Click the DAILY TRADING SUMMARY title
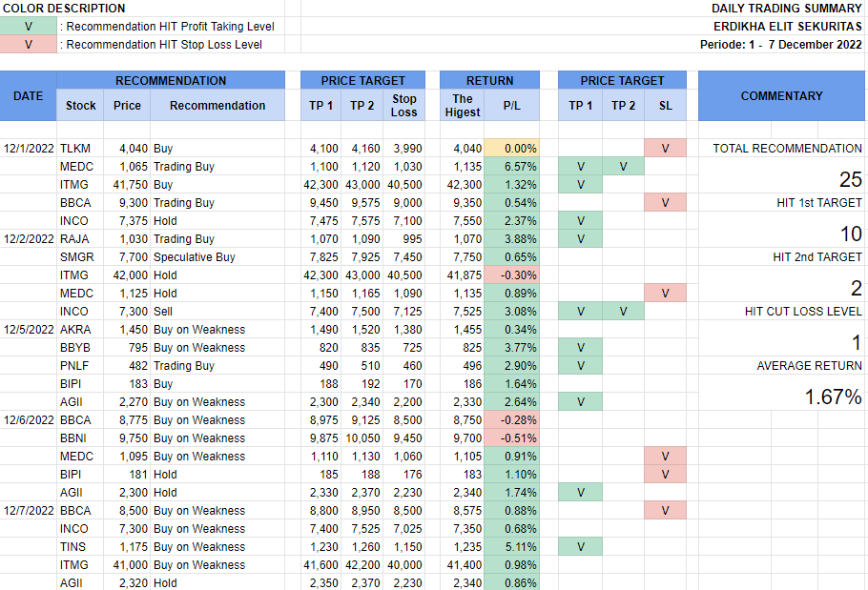Screen dimensions: 868x590 (786, 9)
